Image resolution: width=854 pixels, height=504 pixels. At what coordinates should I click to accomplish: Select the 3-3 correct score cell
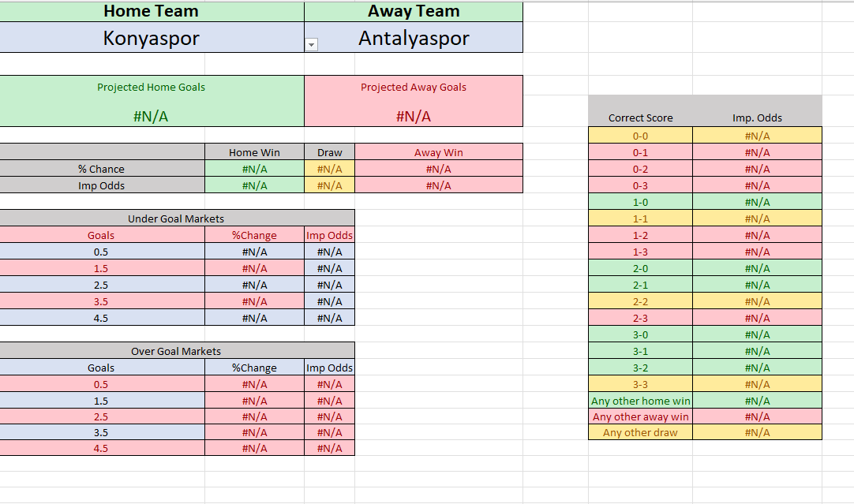tap(640, 384)
